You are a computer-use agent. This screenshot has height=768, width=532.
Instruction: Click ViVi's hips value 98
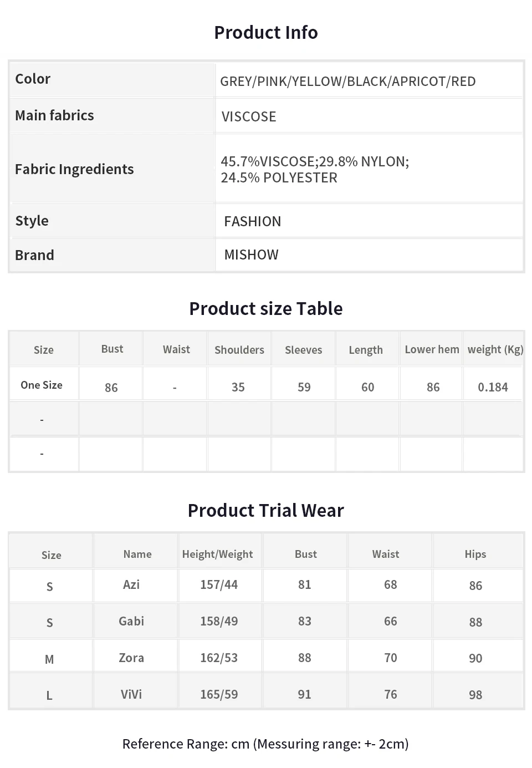475,695
